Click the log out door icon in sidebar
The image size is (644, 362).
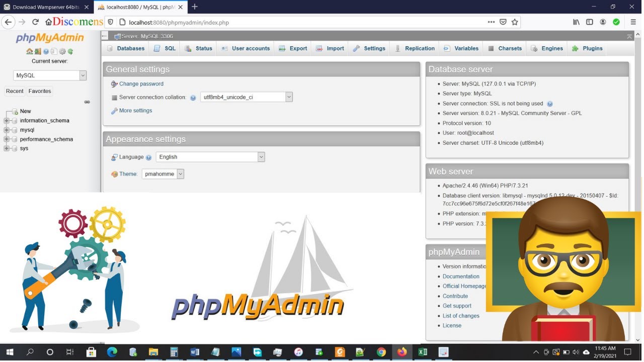click(x=38, y=51)
